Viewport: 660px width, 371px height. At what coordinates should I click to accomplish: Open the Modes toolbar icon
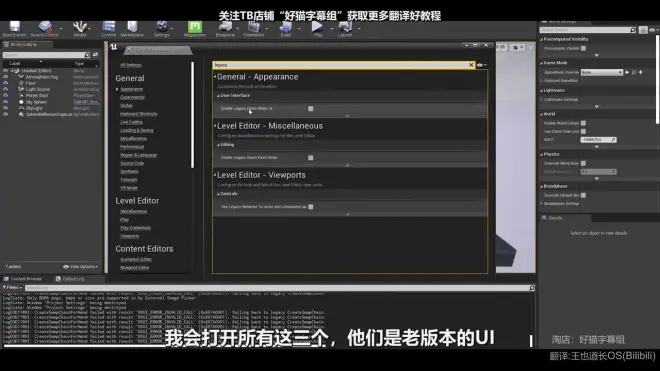(x=80, y=29)
